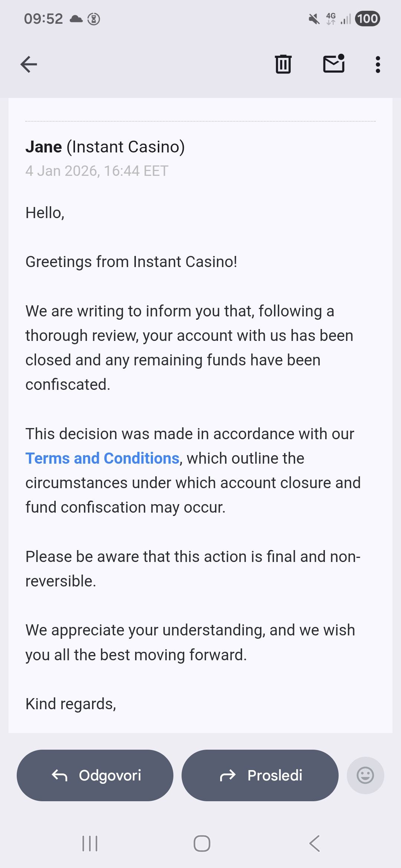Screen dimensions: 401x868
Task: Tap the 4 Jan 2026 timestamp
Action: tap(97, 171)
